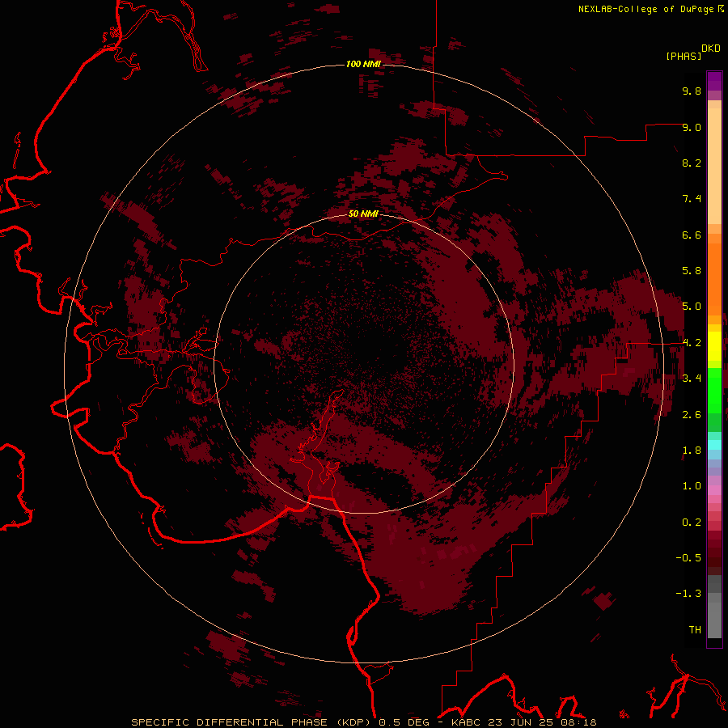
Task: Click the -1.3 scale value
Action: click(x=688, y=594)
